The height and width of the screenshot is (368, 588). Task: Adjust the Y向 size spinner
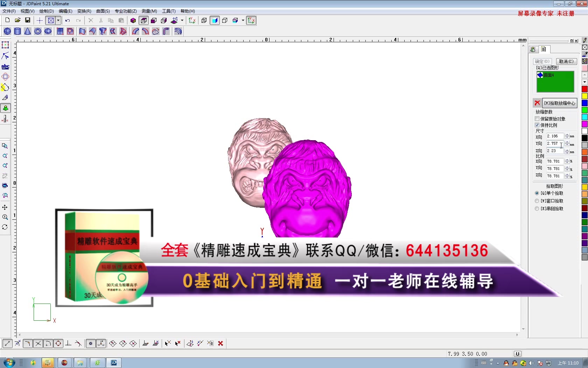pos(567,143)
